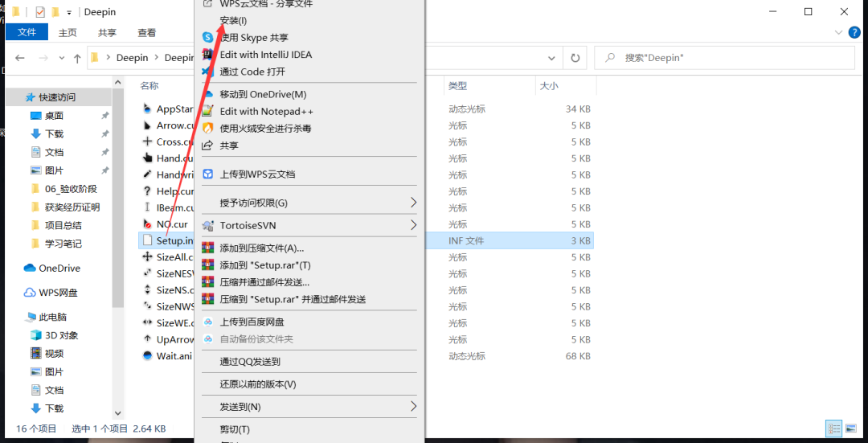Image resolution: width=868 pixels, height=443 pixels.
Task: Choose Edit with IntelliJ IDEA
Action: (266, 55)
